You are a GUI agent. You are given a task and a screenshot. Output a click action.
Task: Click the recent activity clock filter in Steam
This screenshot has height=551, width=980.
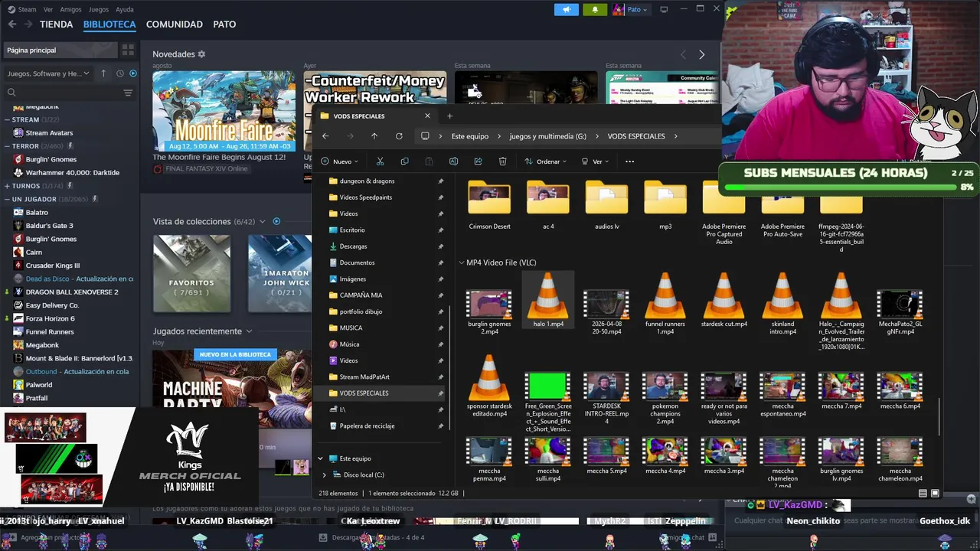120,73
